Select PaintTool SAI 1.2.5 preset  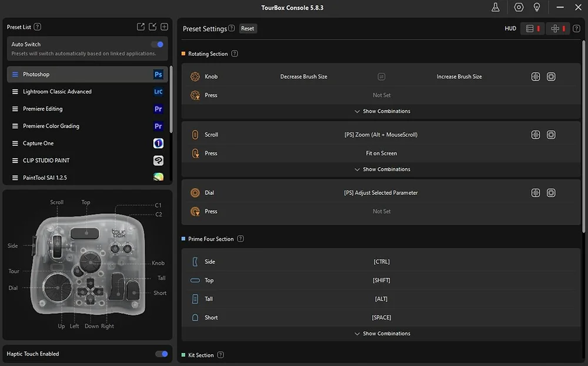point(87,178)
